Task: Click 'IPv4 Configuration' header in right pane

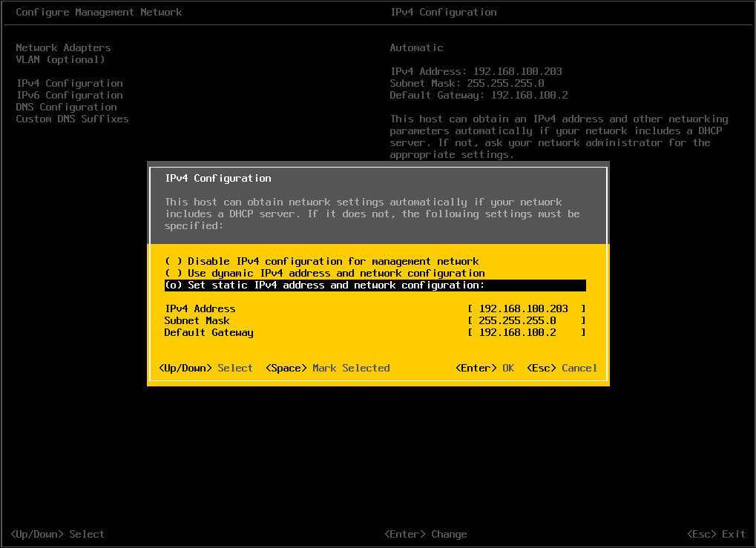Action: [x=444, y=12]
